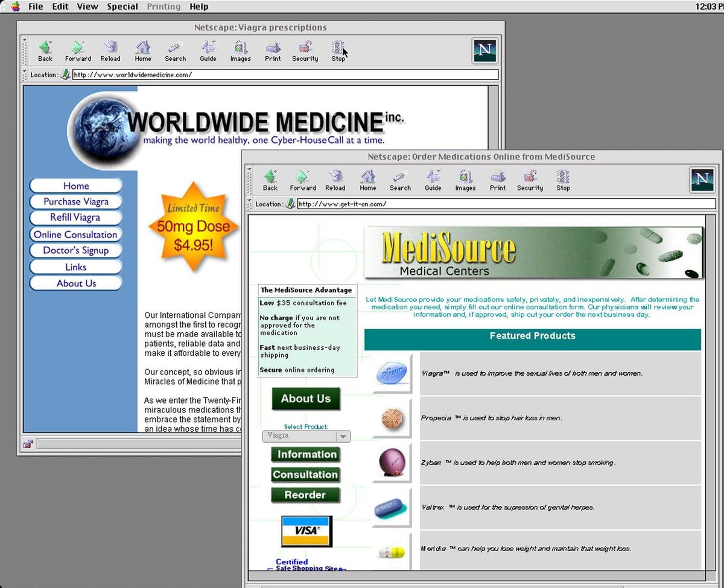Open the Edit menu
The image size is (724, 588).
point(60,7)
